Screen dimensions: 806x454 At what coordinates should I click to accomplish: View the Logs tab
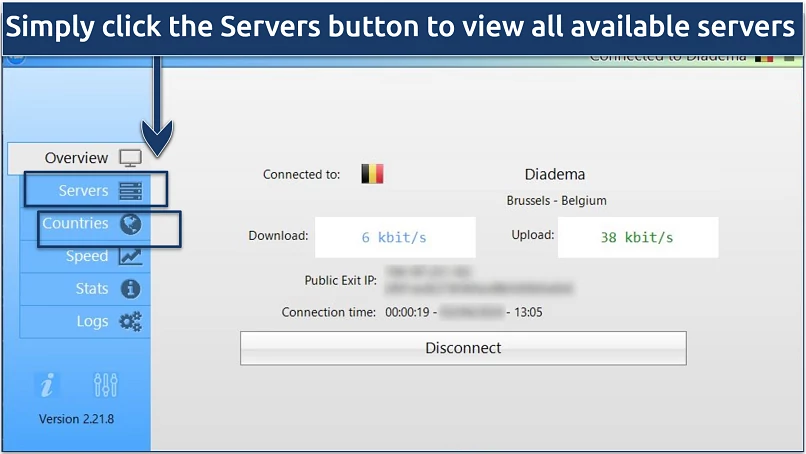click(85, 322)
